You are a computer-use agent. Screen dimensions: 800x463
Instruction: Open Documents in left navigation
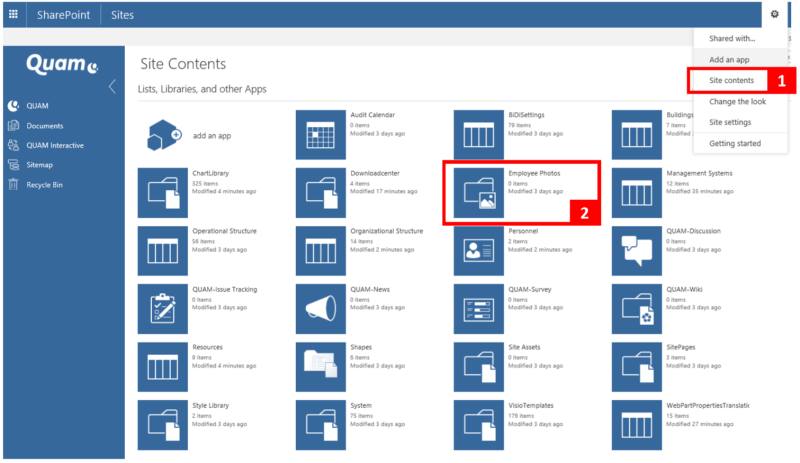(x=45, y=126)
